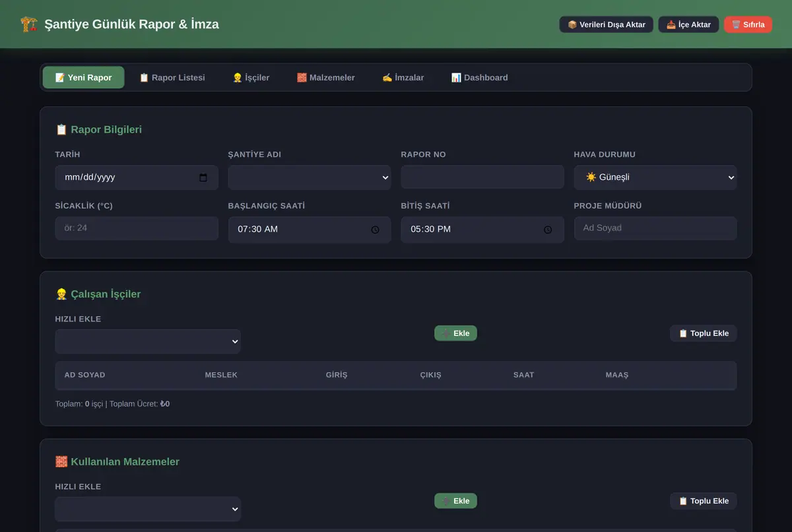Focus the Sıcaklık (°C) input field
Image resolution: width=792 pixels, height=532 pixels.
[137, 228]
